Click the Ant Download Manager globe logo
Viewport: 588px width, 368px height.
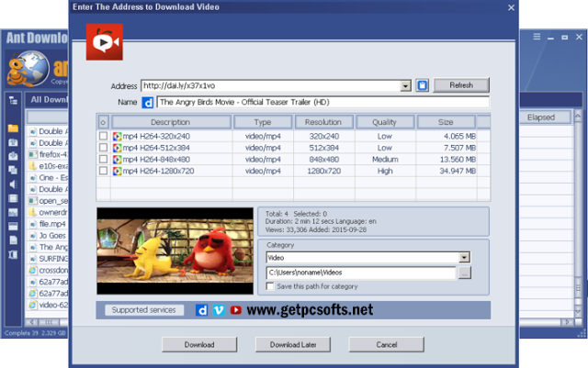tap(28, 70)
